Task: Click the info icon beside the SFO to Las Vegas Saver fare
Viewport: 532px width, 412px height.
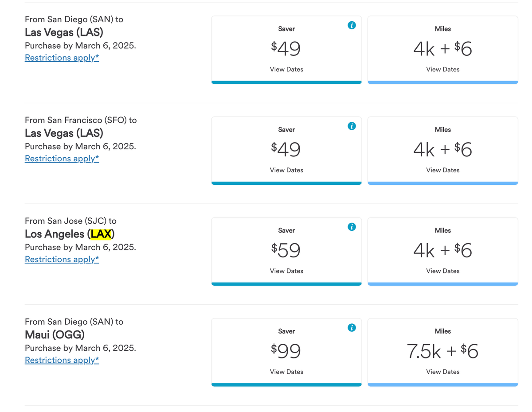Action: [x=352, y=126]
